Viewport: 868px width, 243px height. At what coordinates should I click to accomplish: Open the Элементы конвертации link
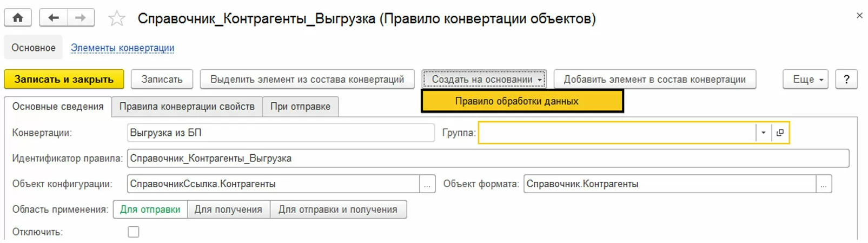[x=122, y=48]
